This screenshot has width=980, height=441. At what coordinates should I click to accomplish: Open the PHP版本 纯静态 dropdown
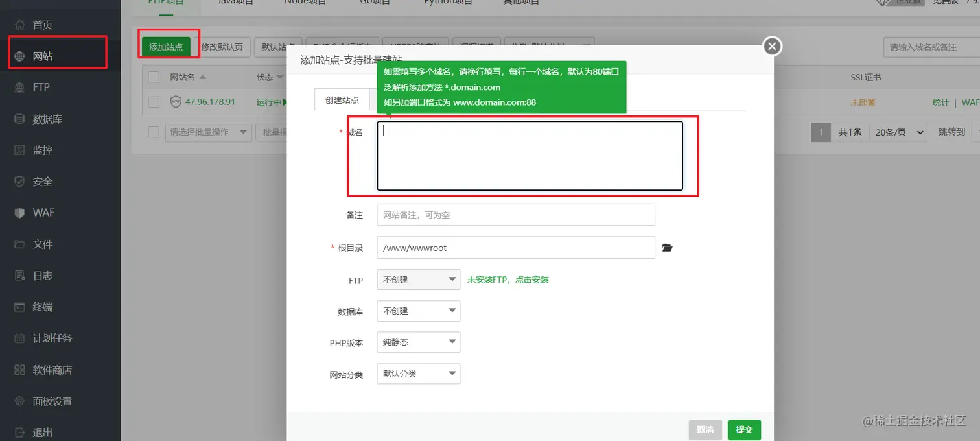418,342
